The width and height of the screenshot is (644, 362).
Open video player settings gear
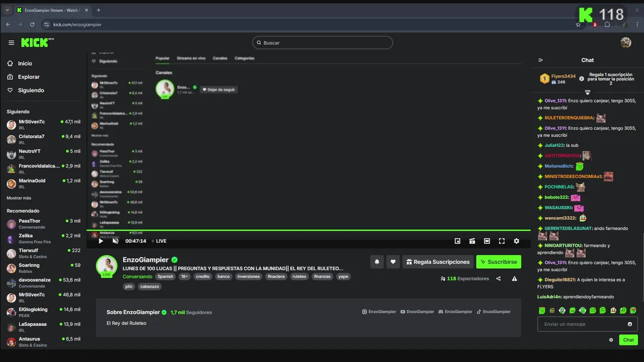tap(516, 241)
